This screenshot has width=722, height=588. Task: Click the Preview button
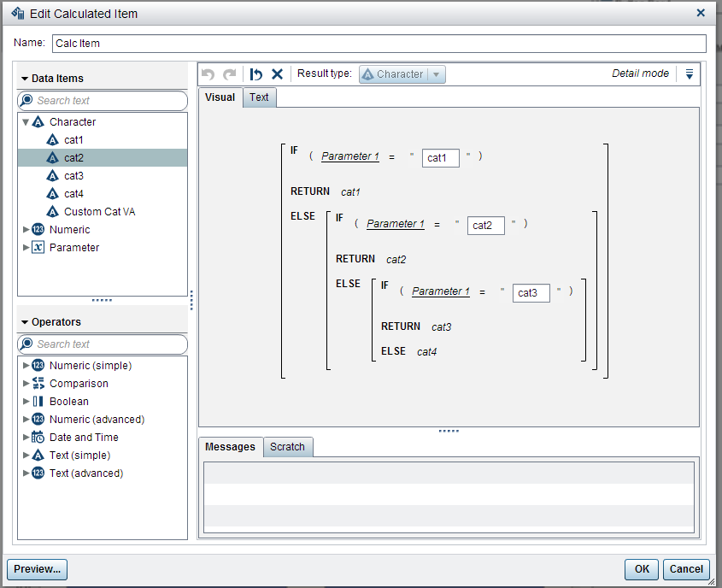37,569
